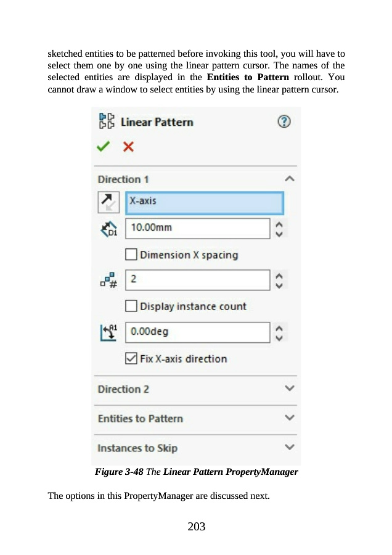Click the D1 spacing dimension icon
This screenshot has width=392, height=555.
click(x=108, y=229)
